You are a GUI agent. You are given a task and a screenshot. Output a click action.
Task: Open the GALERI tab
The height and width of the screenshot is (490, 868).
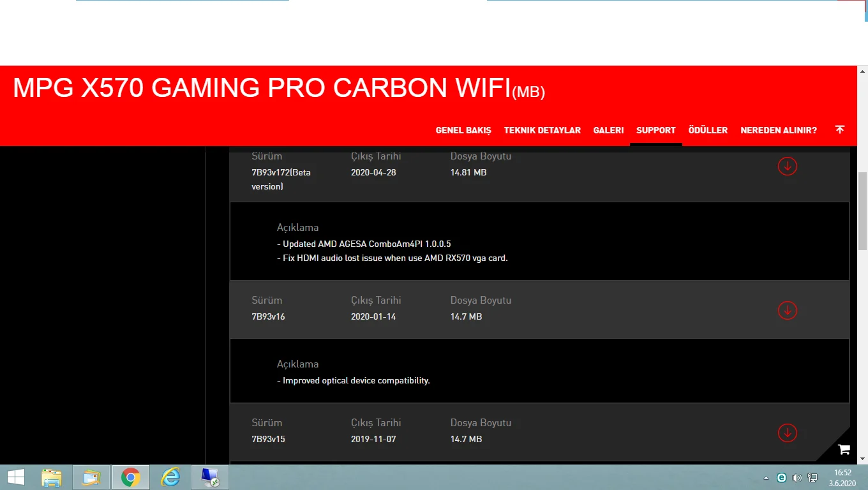pyautogui.click(x=608, y=130)
